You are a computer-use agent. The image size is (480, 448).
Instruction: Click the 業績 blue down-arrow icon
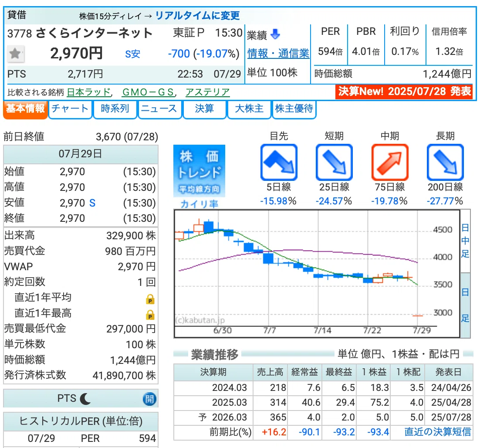coord(275,34)
